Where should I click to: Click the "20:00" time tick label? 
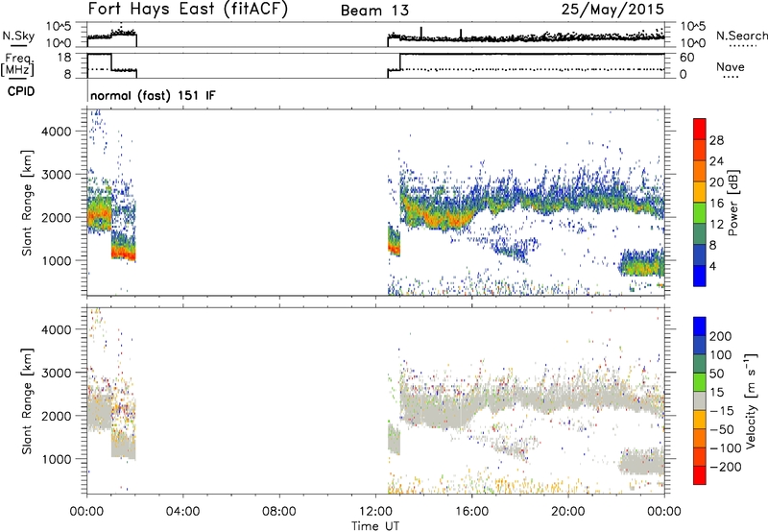tap(567, 512)
